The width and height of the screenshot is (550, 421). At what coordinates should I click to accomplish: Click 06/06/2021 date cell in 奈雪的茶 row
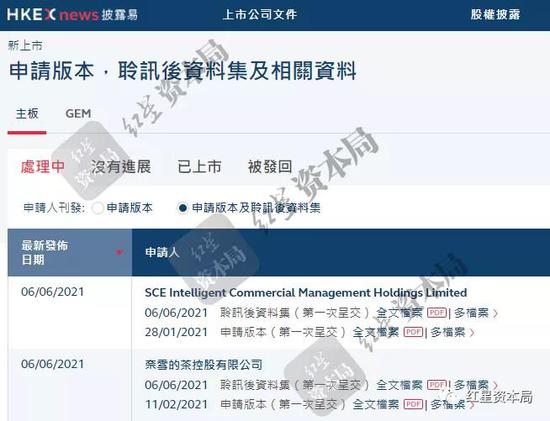tap(53, 364)
